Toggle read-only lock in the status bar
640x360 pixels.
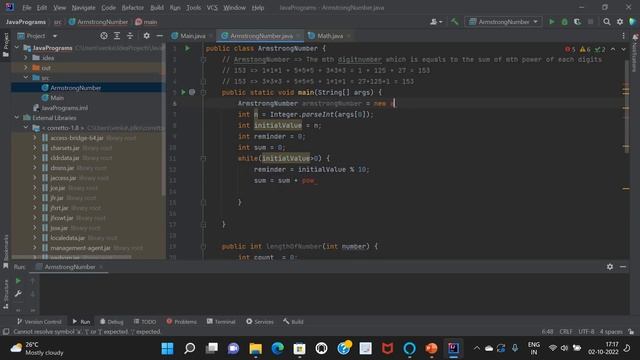point(631,331)
